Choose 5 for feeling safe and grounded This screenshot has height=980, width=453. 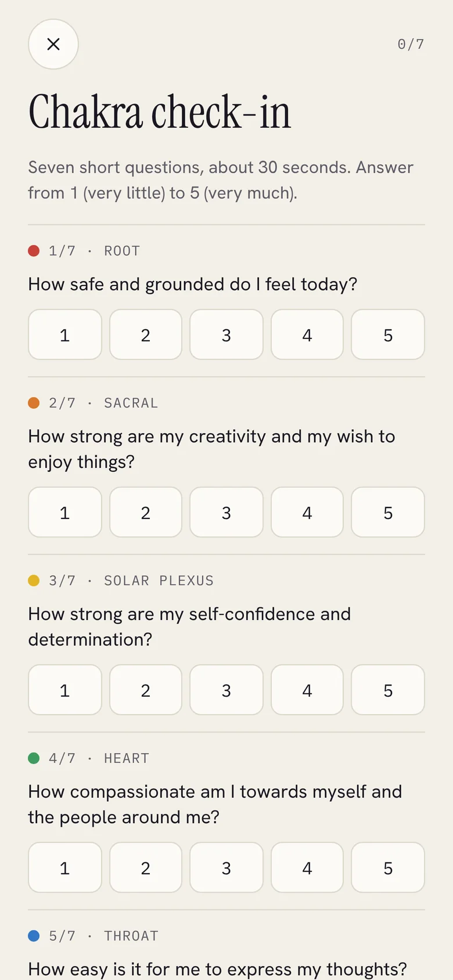pyautogui.click(x=388, y=334)
